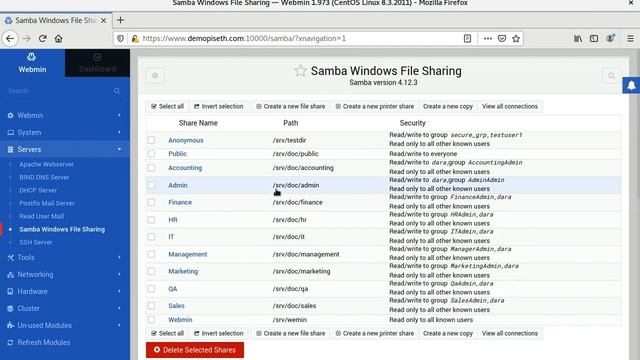Open the Sales share link
The height and width of the screenshot is (360, 640).
pyautogui.click(x=176, y=306)
